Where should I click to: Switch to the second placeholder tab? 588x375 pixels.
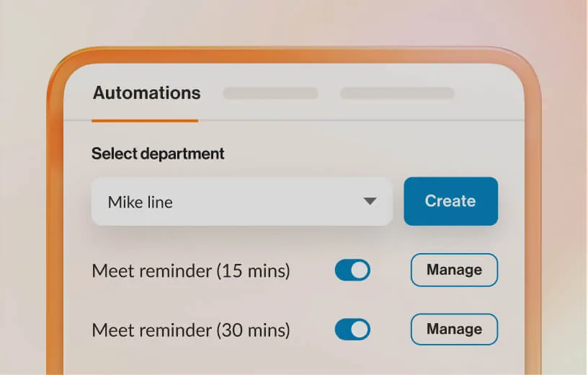pos(270,93)
